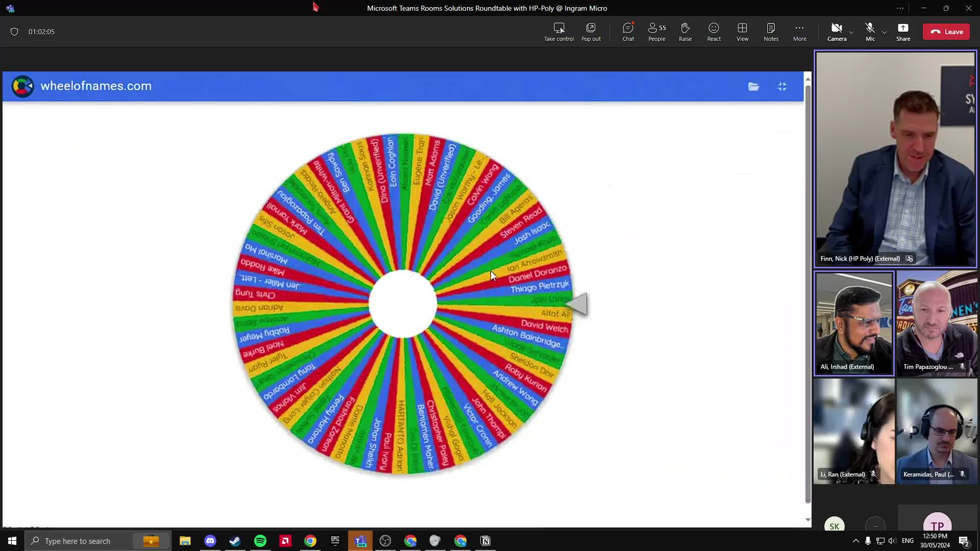Pop out the shared content
Image resolution: width=980 pixels, height=551 pixels.
click(591, 32)
